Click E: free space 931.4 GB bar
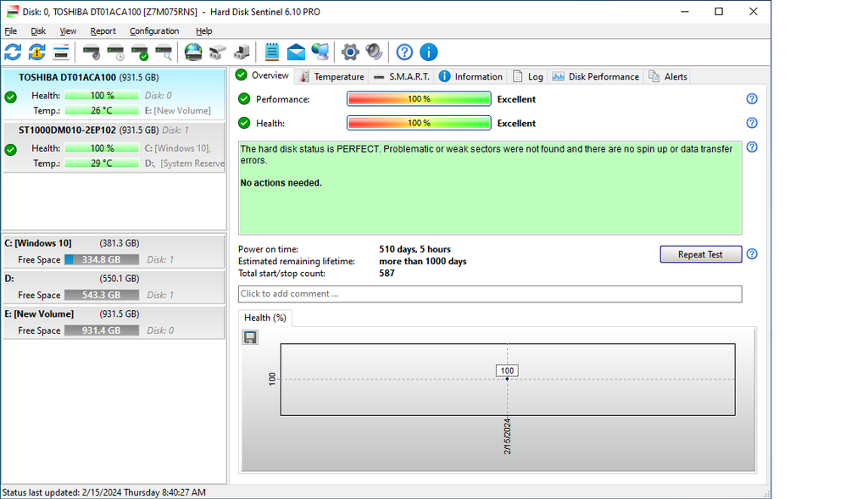The image size is (868, 499). point(102,330)
